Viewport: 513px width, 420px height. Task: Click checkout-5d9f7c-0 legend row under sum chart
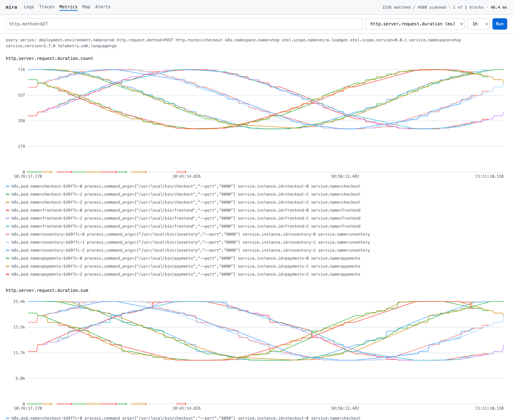pos(183,418)
